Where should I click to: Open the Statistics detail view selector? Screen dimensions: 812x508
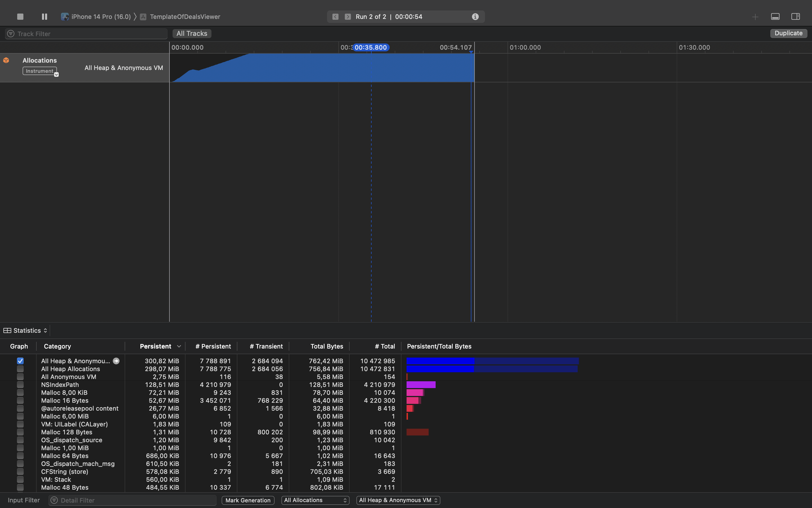point(25,330)
